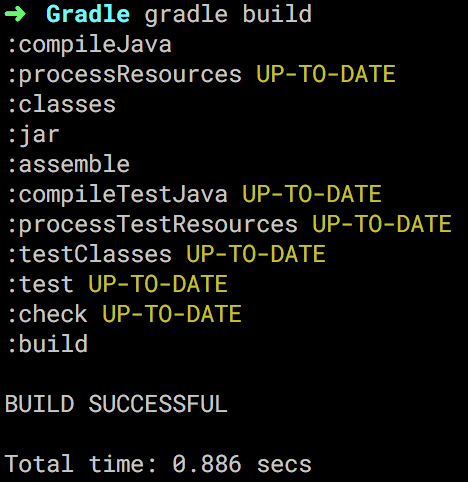
Task: Click the cyan Gradle directory name
Action: point(88,14)
